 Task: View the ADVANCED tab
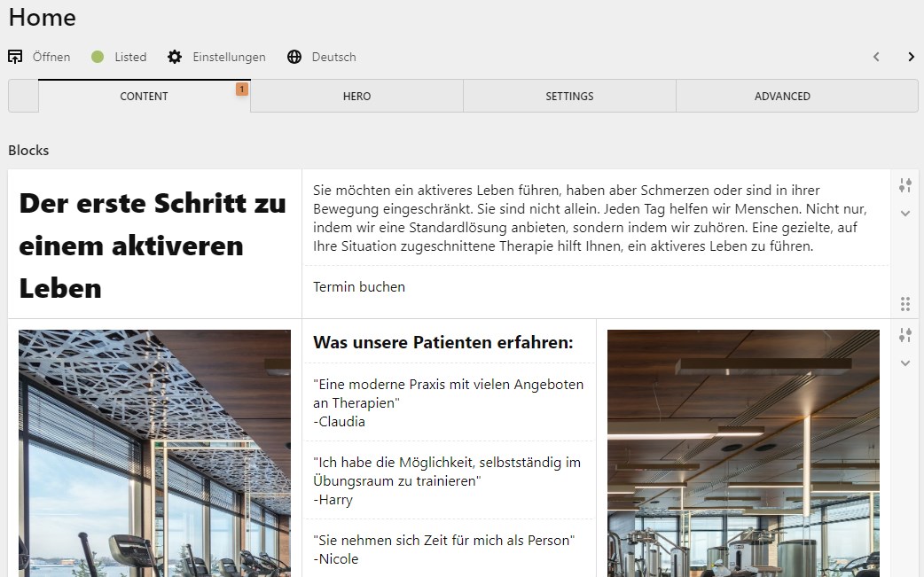783,96
